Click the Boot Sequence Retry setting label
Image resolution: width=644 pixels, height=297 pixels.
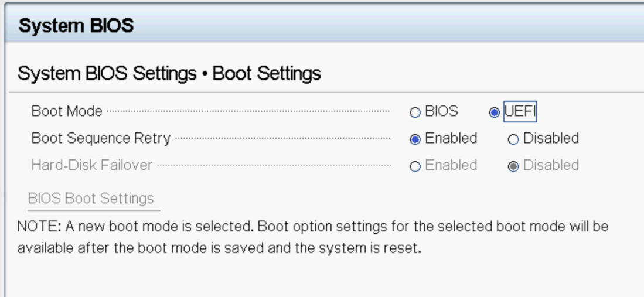(101, 139)
